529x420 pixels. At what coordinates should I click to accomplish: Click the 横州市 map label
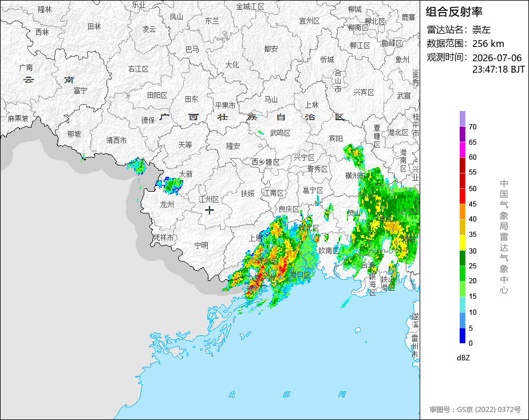(x=355, y=175)
